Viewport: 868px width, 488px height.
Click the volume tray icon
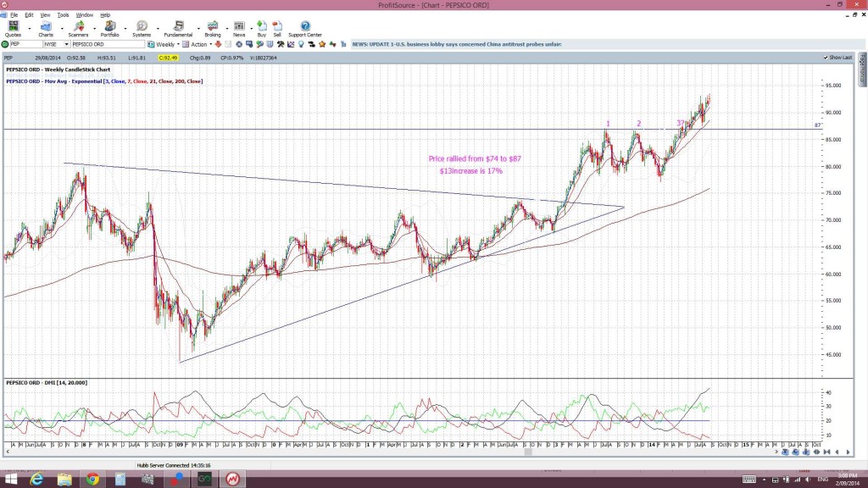(808, 480)
